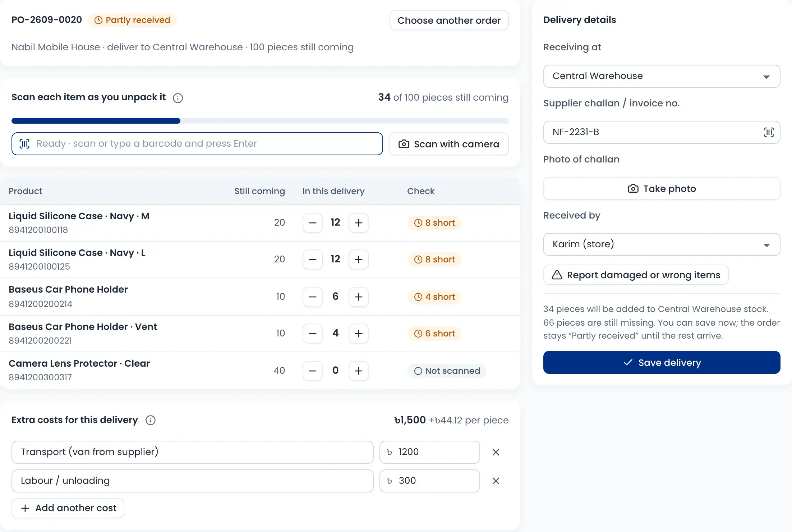Focus the barcode scan input field
The width and height of the screenshot is (792, 532).
pos(197,144)
